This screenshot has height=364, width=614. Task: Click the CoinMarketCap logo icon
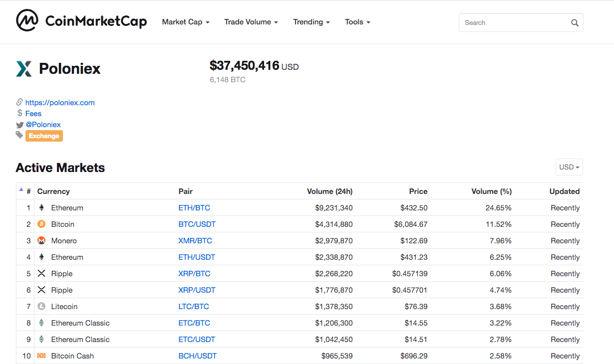click(27, 21)
